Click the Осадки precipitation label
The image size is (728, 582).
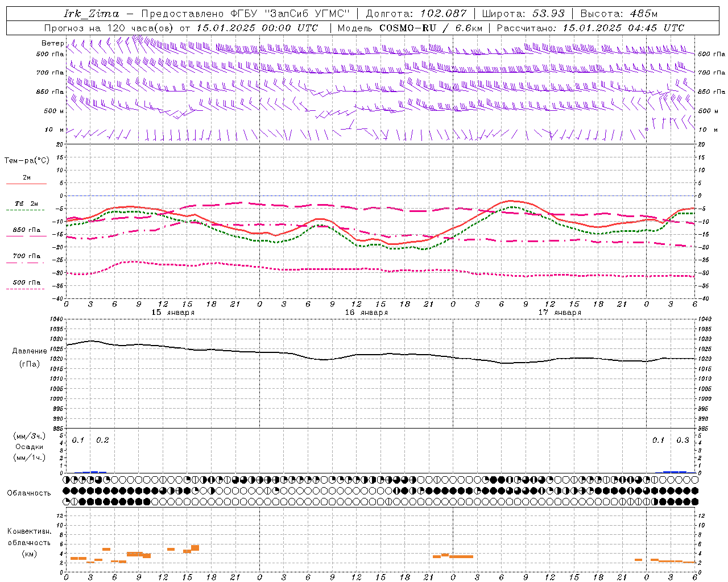click(30, 447)
